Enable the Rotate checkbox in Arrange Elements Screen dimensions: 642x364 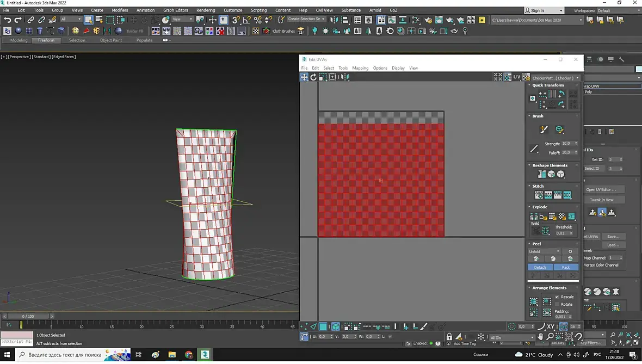[557, 304]
